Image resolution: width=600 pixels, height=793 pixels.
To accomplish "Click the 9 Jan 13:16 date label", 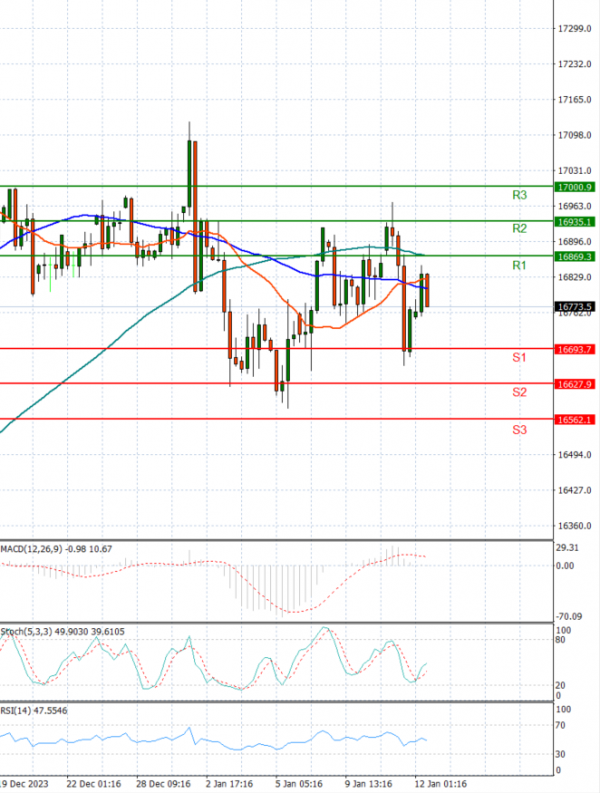I will (369, 784).
